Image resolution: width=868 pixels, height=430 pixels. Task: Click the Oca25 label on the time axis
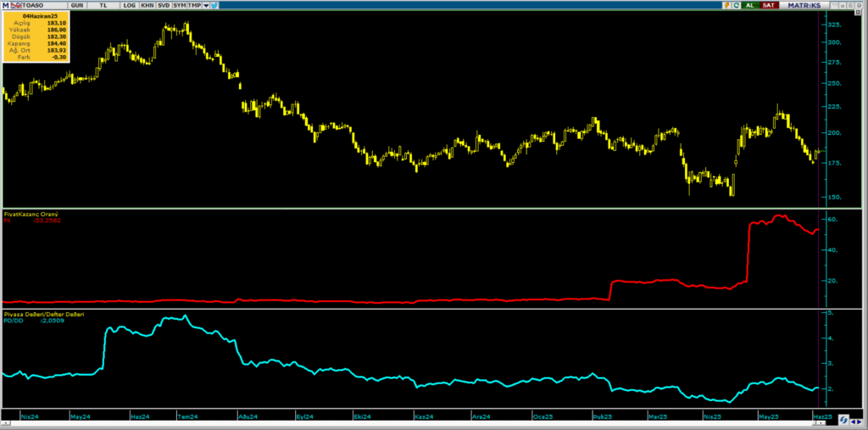pos(542,416)
